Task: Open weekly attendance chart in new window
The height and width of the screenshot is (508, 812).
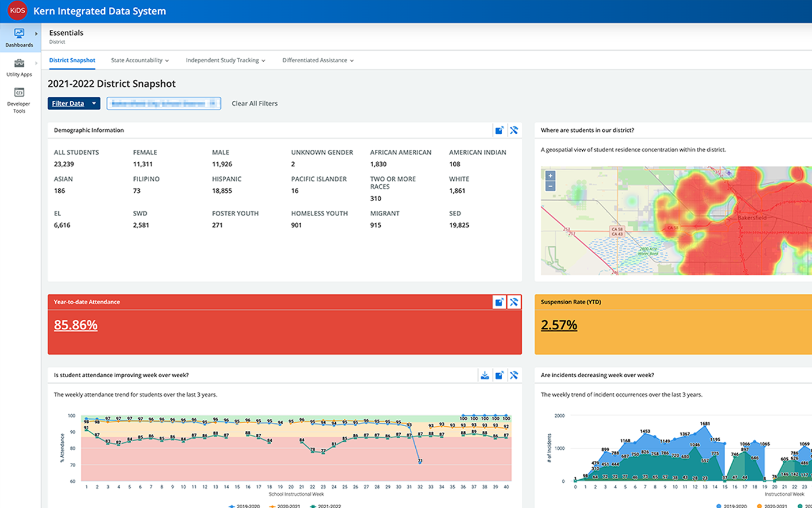Action: click(499, 375)
